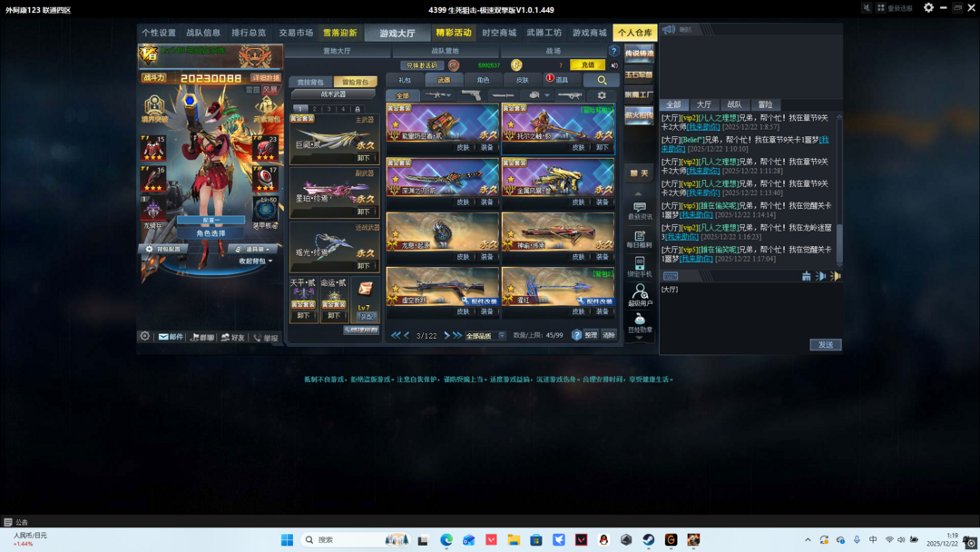The width and height of the screenshot is (980, 552).
Task: Click the gear filter icon in the weapon category row
Action: [x=602, y=95]
